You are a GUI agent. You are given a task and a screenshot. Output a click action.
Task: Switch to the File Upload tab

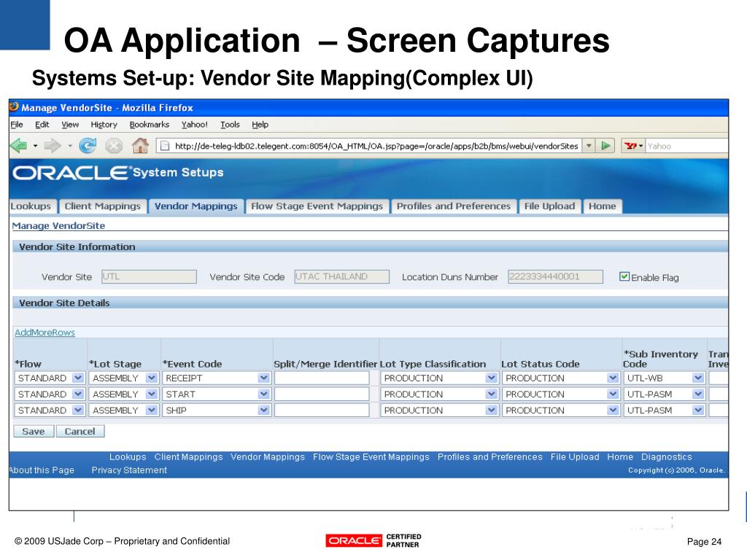click(549, 206)
